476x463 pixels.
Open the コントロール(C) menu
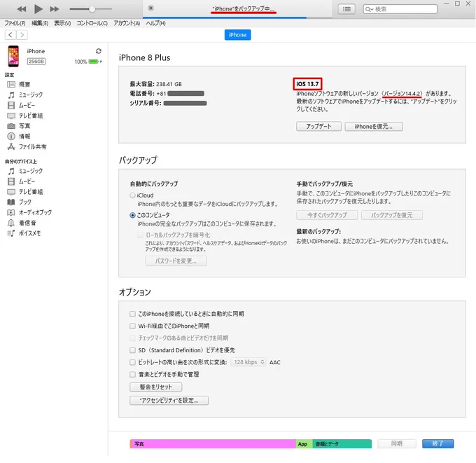(92, 23)
